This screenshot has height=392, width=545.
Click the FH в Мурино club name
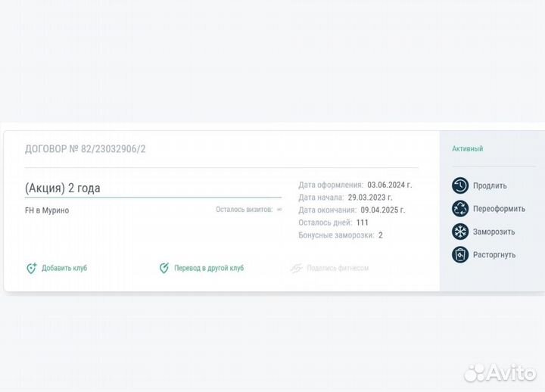[x=47, y=210]
